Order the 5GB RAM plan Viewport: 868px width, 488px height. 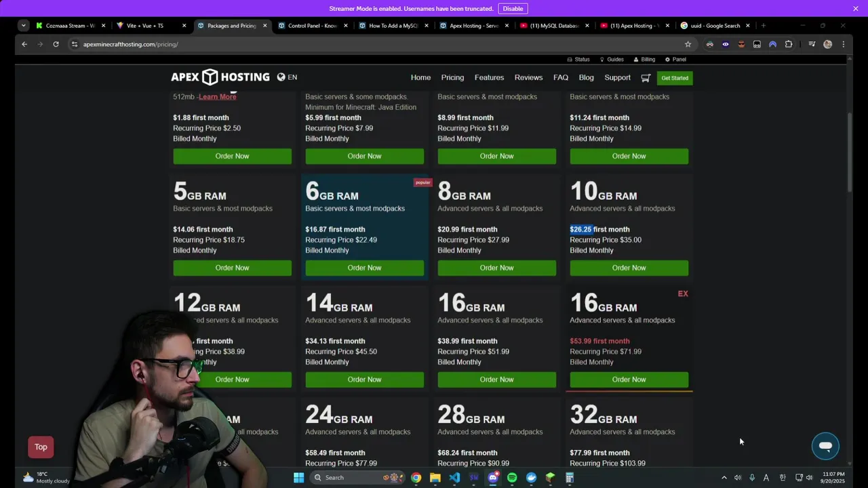(233, 268)
